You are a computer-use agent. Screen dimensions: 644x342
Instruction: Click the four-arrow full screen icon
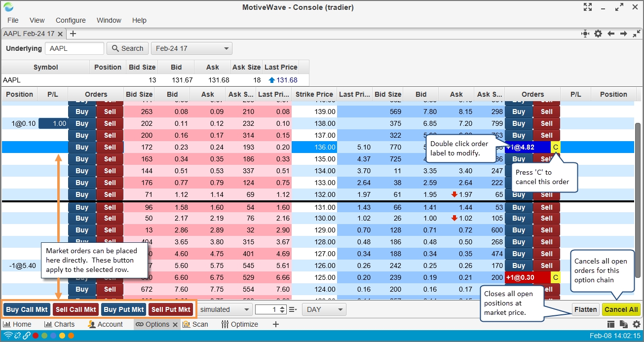pyautogui.click(x=587, y=7)
